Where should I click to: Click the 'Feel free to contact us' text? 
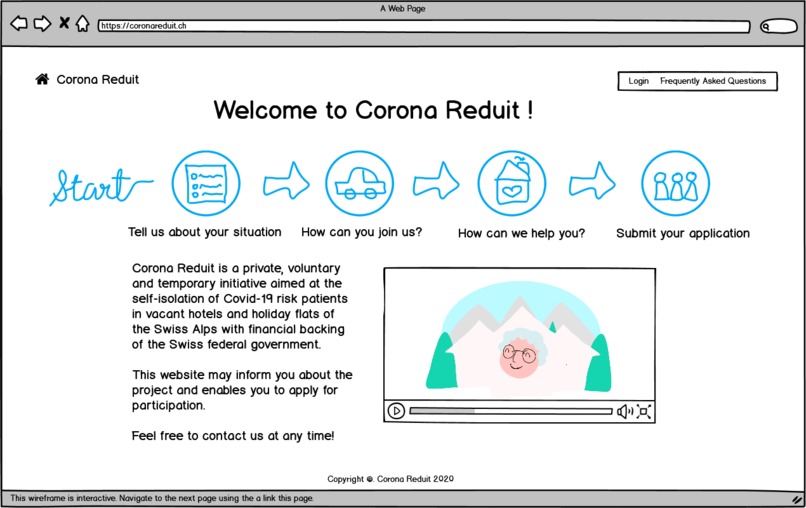(x=233, y=436)
